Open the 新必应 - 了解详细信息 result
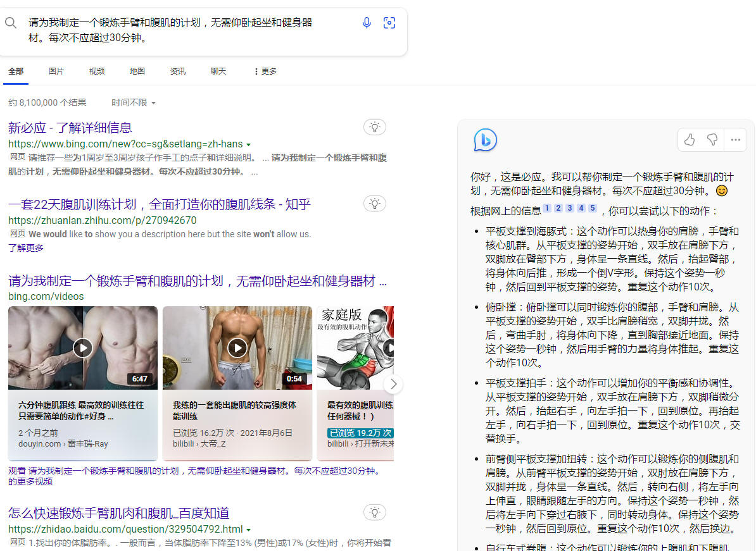 click(70, 128)
